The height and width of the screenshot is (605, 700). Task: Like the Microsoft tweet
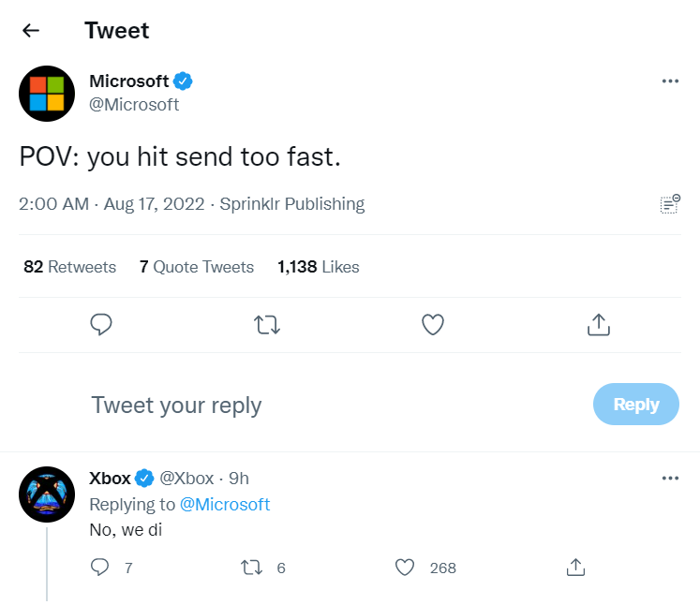point(432,325)
